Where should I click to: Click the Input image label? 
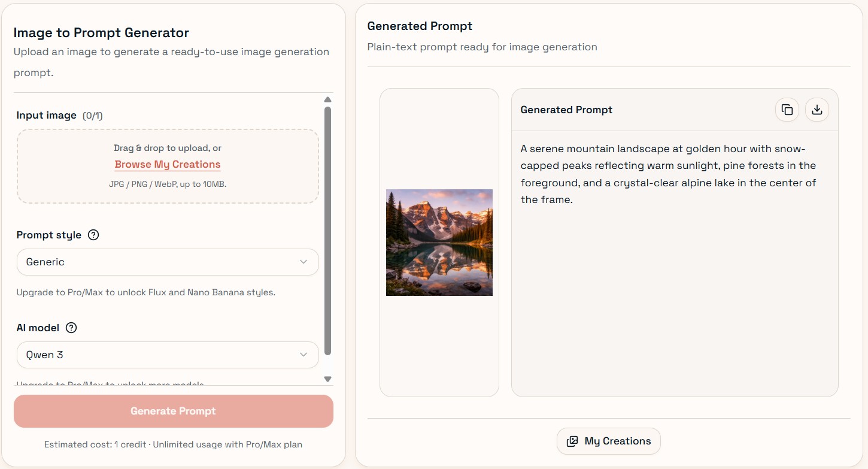point(47,115)
